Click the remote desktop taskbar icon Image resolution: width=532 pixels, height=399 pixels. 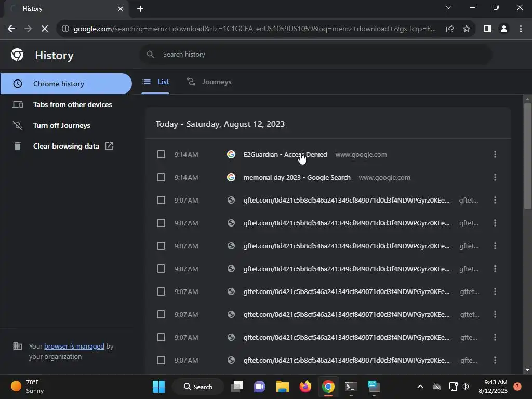[374, 387]
